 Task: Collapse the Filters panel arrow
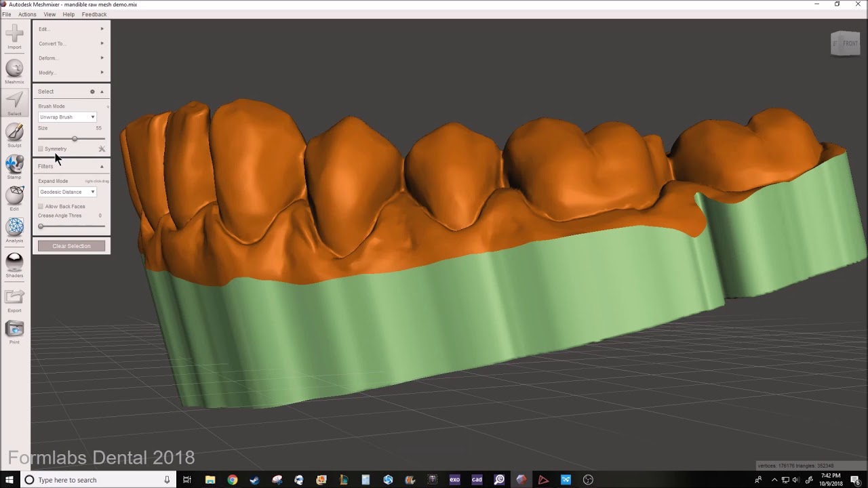[x=102, y=166]
